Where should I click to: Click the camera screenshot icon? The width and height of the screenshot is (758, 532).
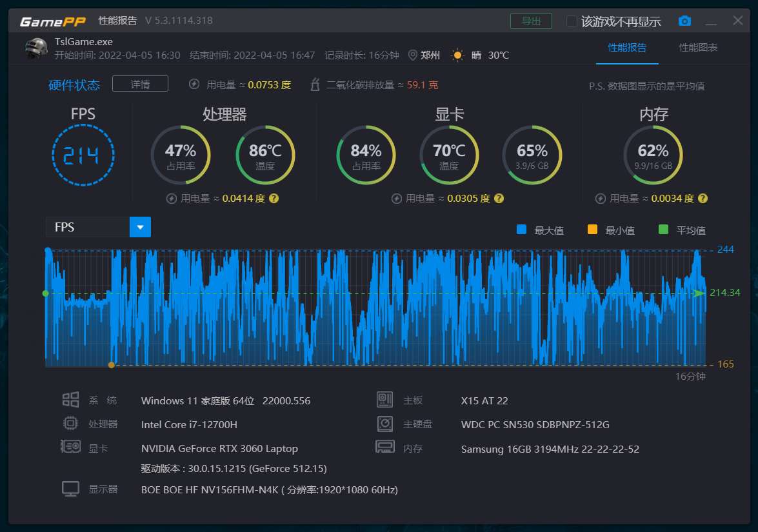(684, 21)
